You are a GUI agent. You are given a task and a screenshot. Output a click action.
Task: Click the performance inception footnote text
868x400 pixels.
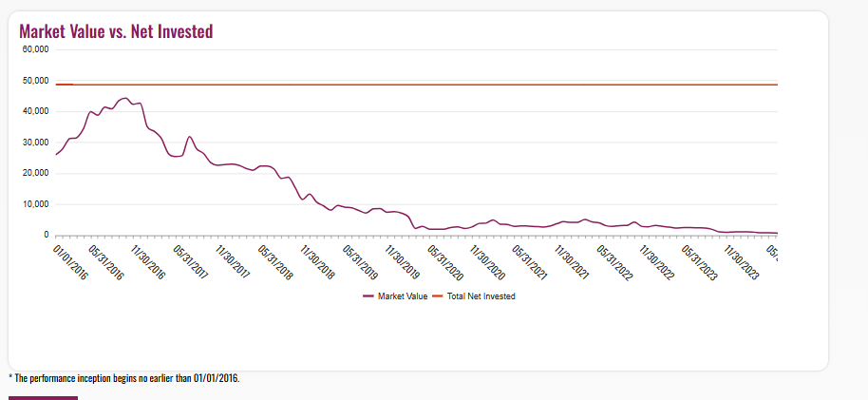point(124,378)
